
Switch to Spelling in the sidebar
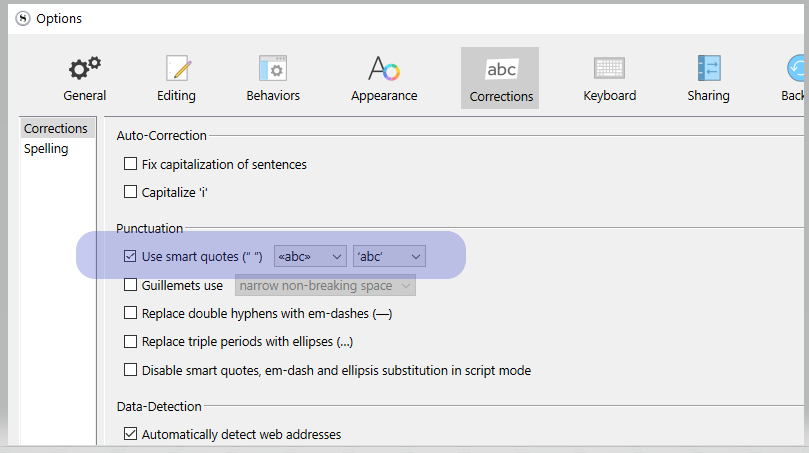point(46,149)
